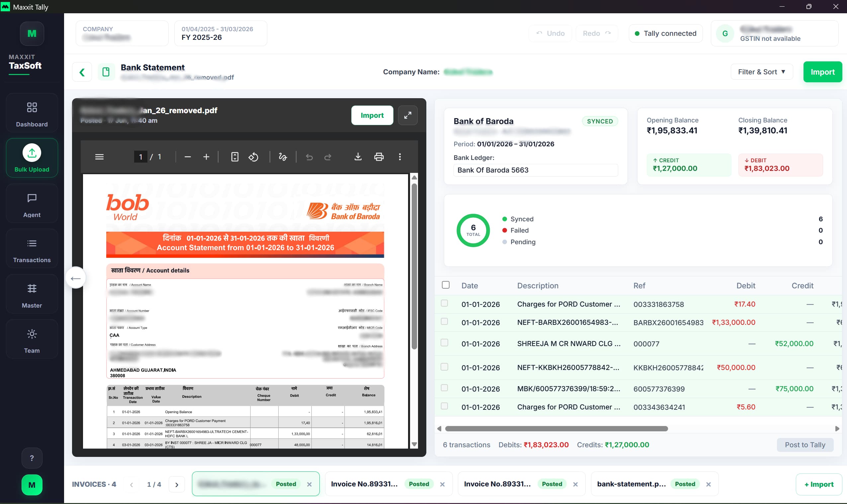Click PDF viewer undo arrow
This screenshot has height=504, width=847.
pyautogui.click(x=309, y=157)
